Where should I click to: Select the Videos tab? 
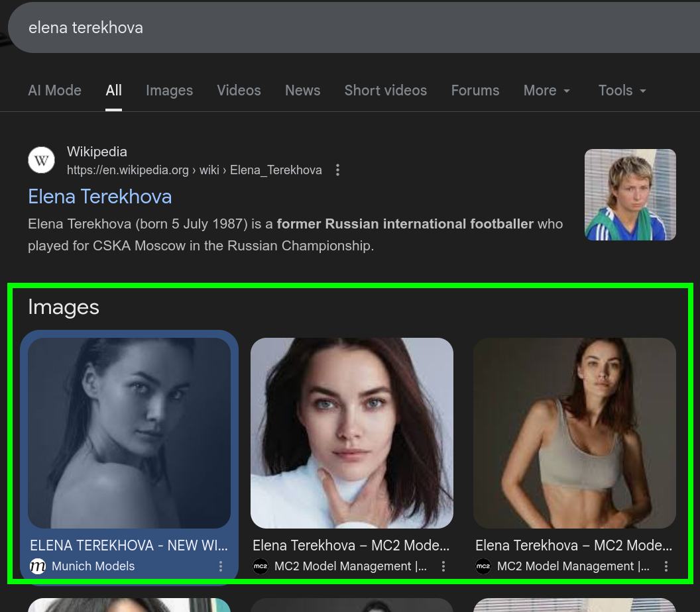point(239,91)
